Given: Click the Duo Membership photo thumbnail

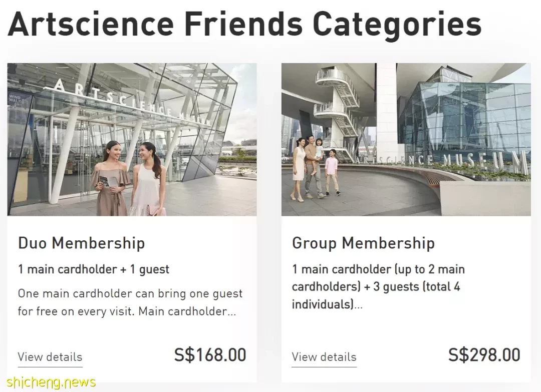Looking at the screenshot, I should (132, 139).
